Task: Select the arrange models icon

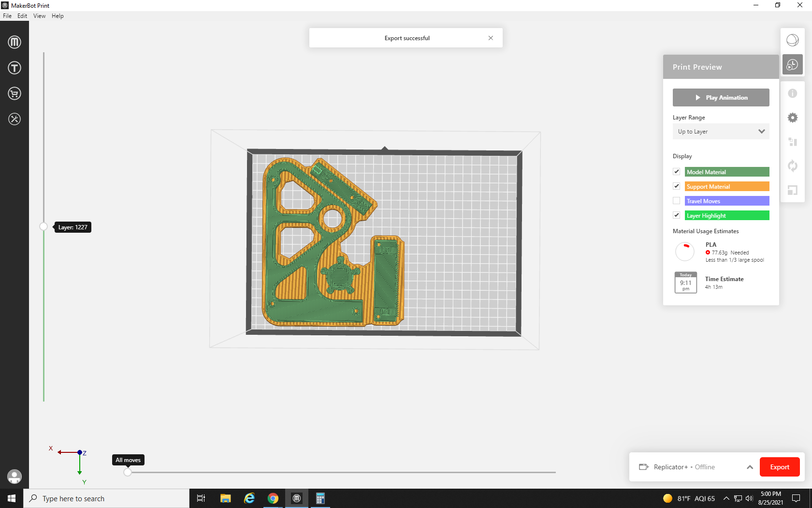Action: point(793,142)
